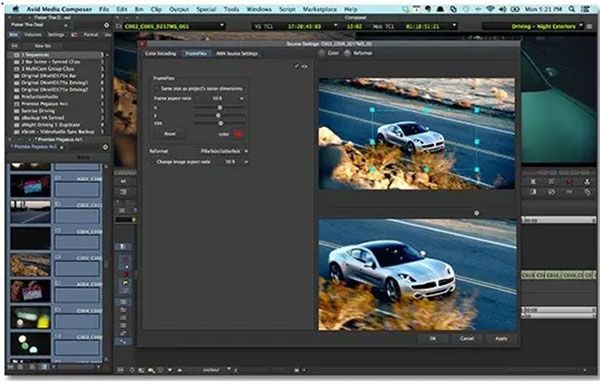Viewport: 600px width, 381px height.
Task: Click the project window fast menu icon
Action: point(106,25)
